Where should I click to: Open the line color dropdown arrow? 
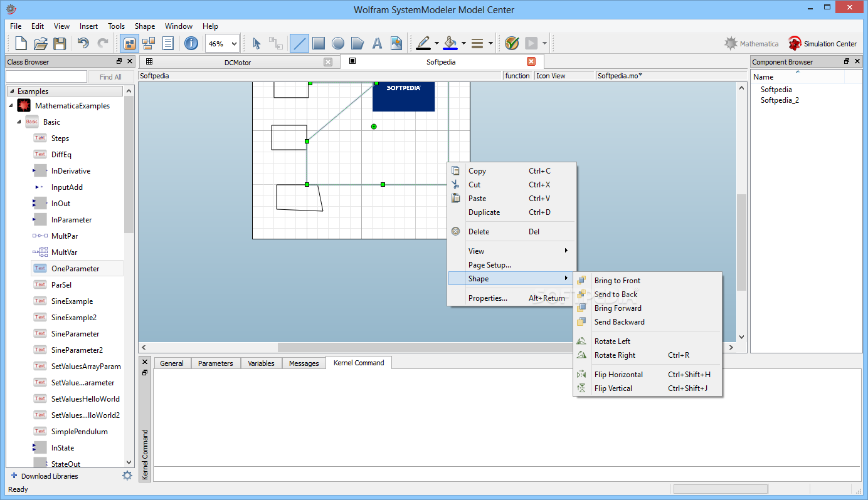coord(437,44)
